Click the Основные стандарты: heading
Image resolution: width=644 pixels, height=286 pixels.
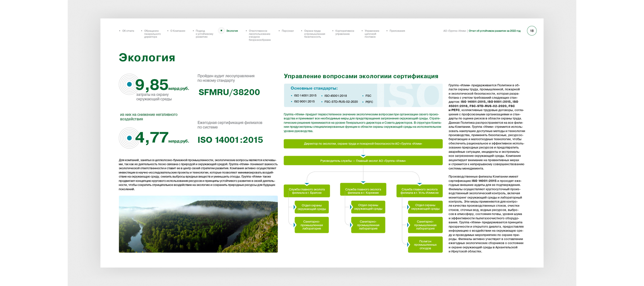pyautogui.click(x=314, y=88)
